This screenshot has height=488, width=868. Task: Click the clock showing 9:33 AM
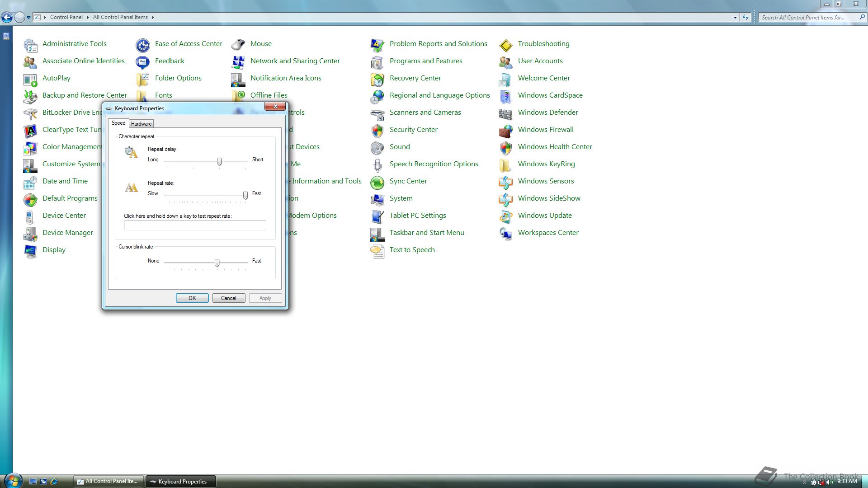[847, 482]
